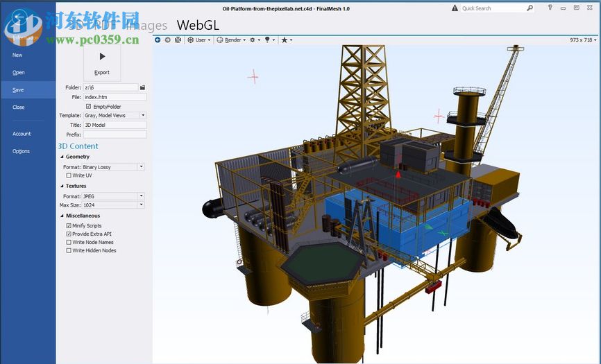Click the Quick Search field
This screenshot has height=364, width=601.
(493, 8)
